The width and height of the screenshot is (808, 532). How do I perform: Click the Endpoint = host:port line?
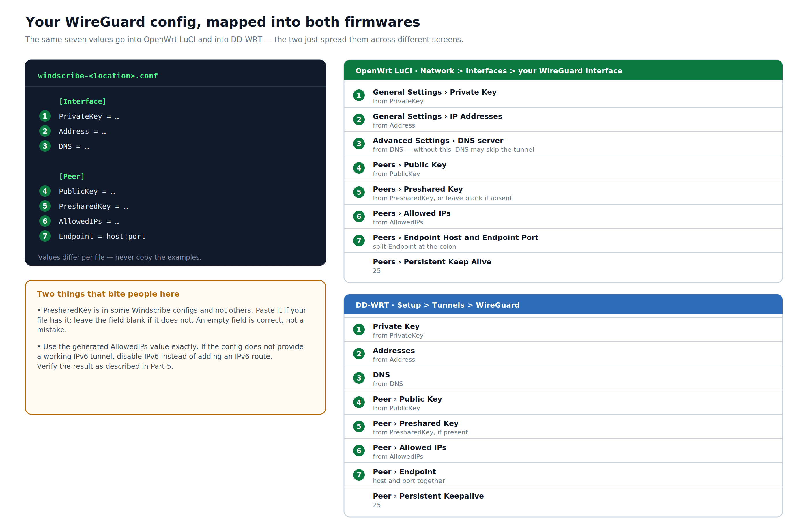coord(102,236)
